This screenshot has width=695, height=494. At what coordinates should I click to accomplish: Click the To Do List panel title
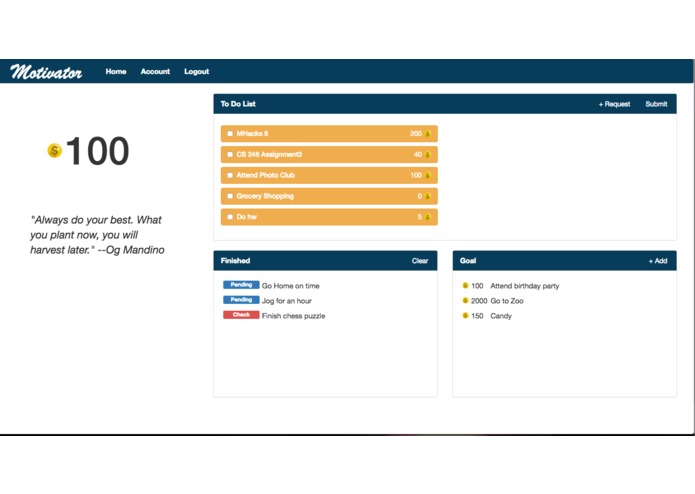tap(238, 104)
